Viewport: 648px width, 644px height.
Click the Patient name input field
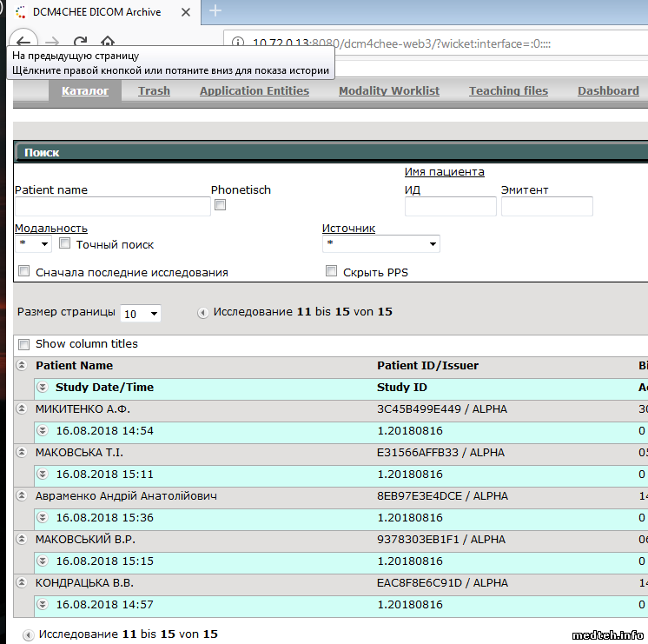pos(112,207)
